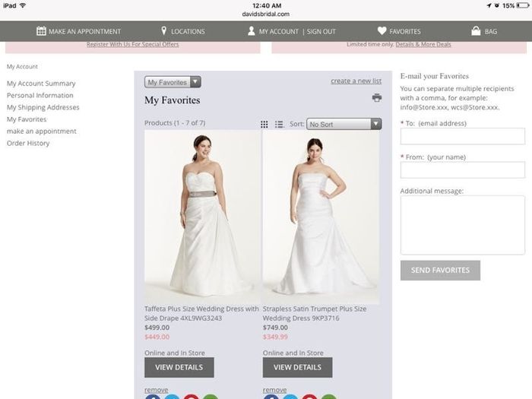Click Sign Out in the top bar
Screen dimensions: 532x399
(321, 32)
